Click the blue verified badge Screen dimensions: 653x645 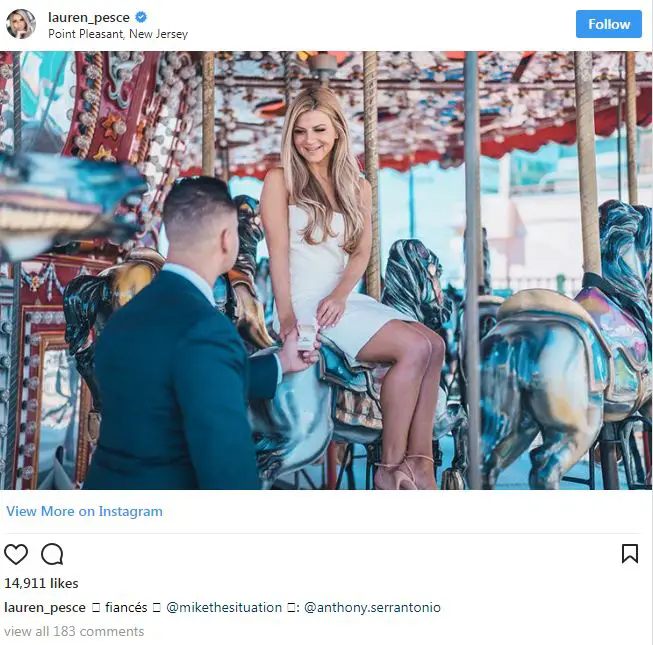coord(142,17)
